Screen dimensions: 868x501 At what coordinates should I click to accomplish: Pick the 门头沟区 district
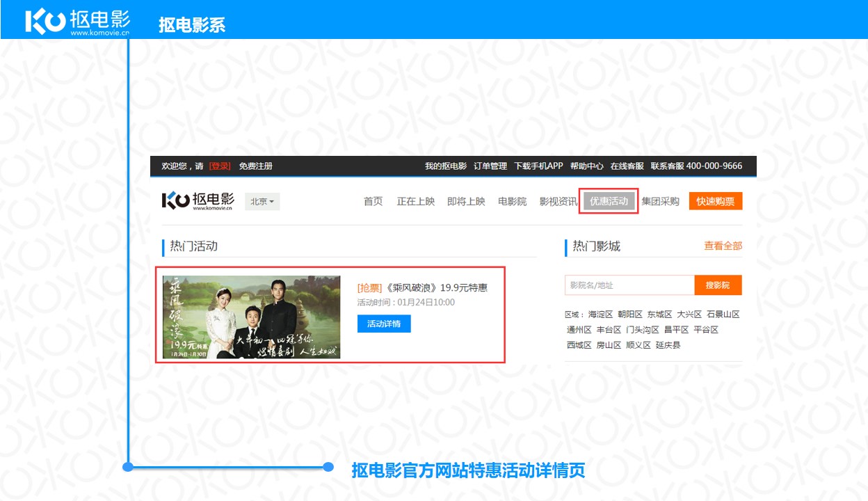[x=643, y=330]
